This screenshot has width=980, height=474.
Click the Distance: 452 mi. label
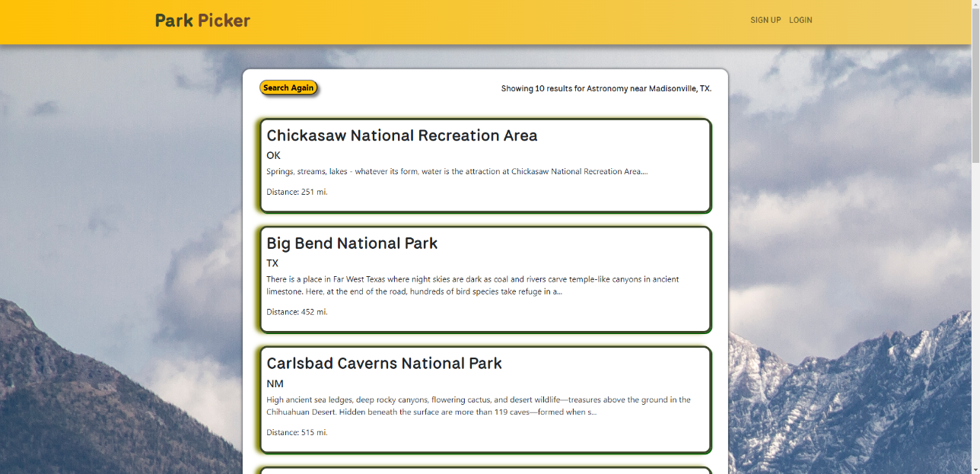[295, 311]
